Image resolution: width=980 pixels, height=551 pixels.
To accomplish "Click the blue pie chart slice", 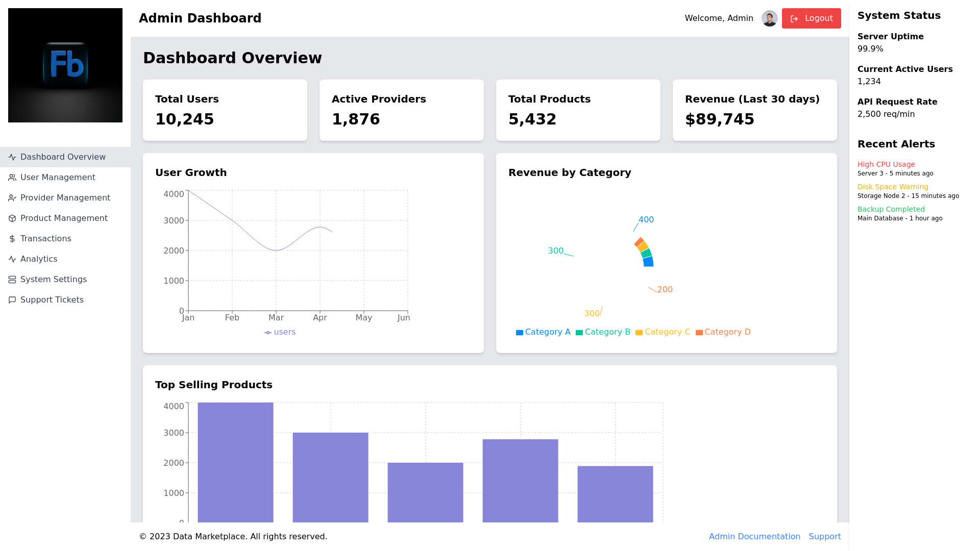I will click(648, 262).
